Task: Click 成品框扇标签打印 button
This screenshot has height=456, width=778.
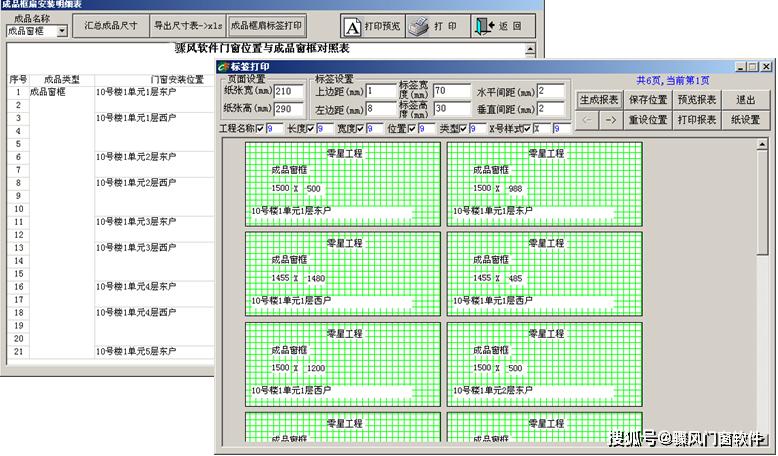Action: pyautogui.click(x=266, y=26)
